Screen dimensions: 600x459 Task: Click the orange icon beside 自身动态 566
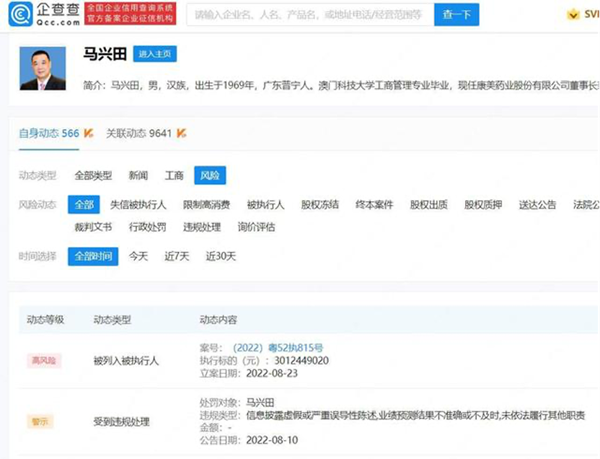tap(88, 132)
